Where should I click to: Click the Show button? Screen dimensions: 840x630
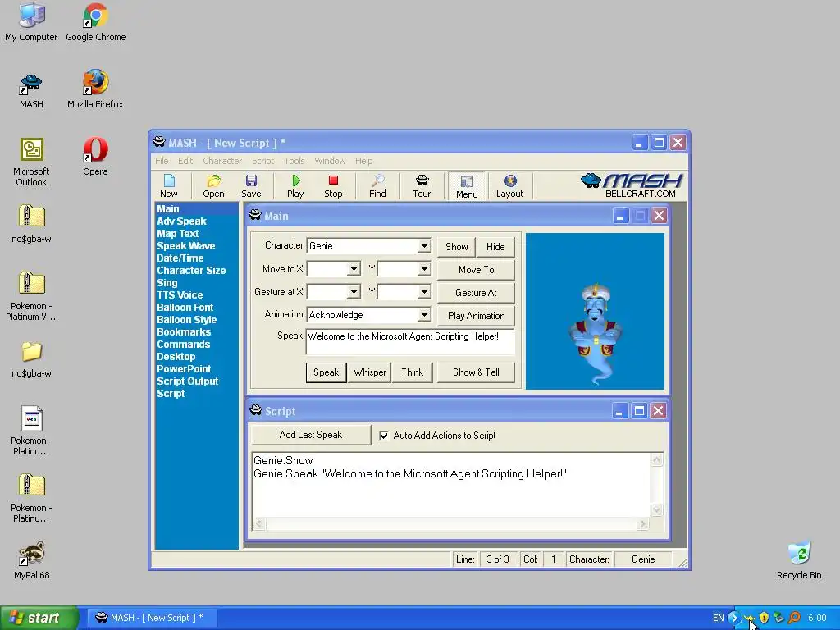(x=456, y=247)
